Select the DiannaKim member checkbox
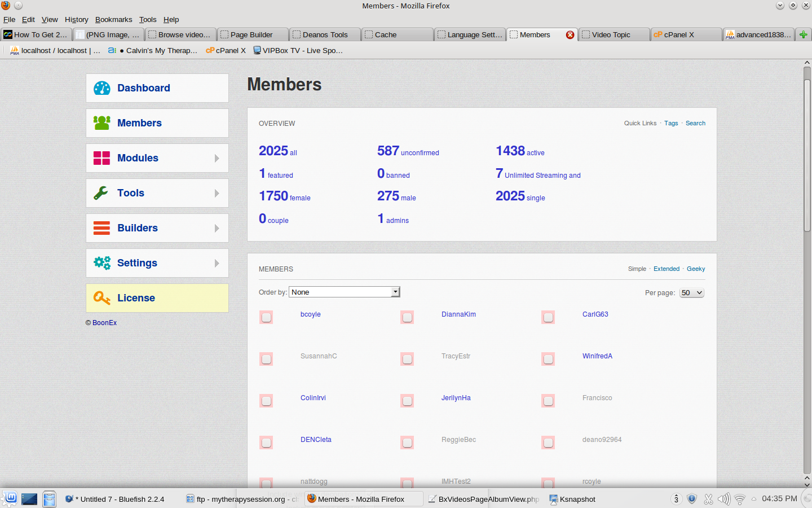Viewport: 812px width, 508px height. click(x=408, y=317)
